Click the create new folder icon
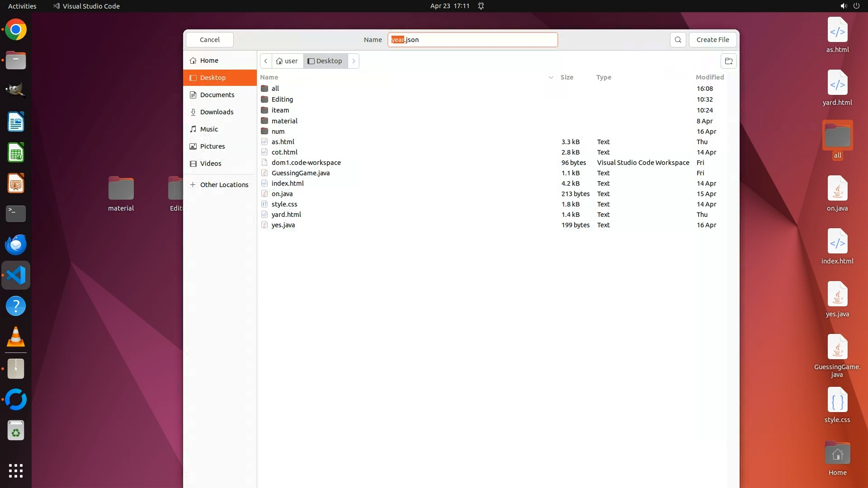868x488 pixels. coord(728,61)
